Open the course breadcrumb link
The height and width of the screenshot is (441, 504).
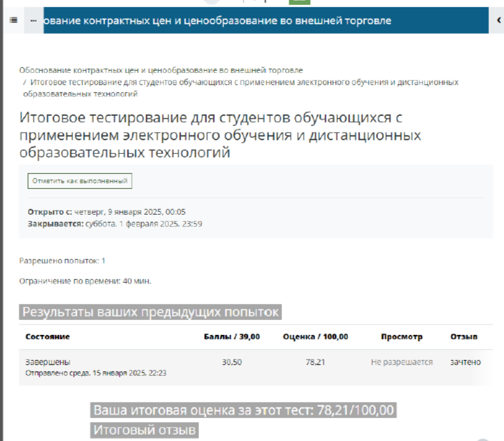161,70
